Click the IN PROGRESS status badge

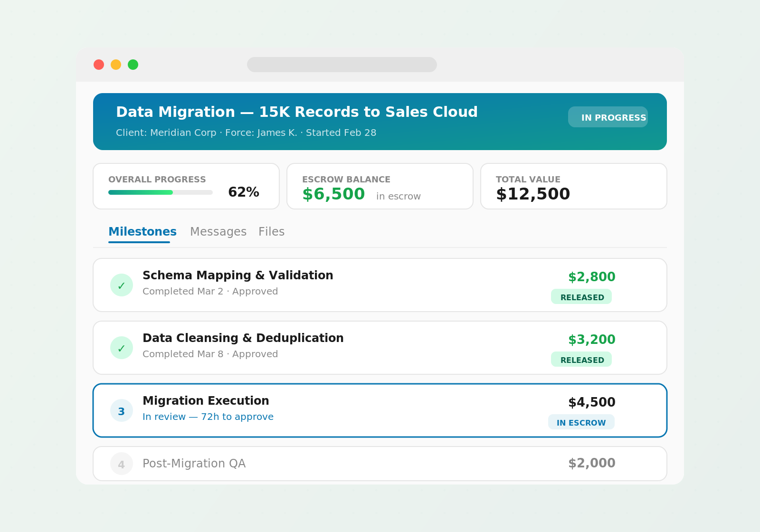[608, 117]
